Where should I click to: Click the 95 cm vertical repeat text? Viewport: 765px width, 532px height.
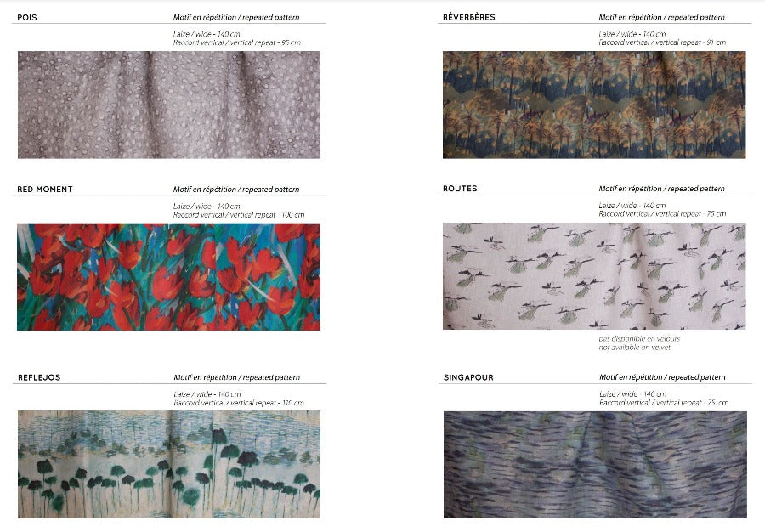pos(236,42)
